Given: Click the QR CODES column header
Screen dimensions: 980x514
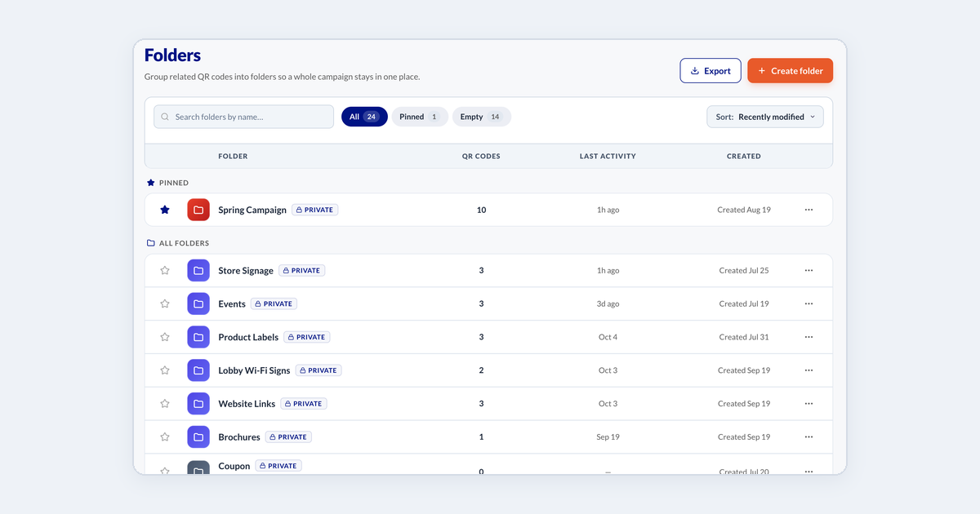Looking at the screenshot, I should (x=481, y=156).
